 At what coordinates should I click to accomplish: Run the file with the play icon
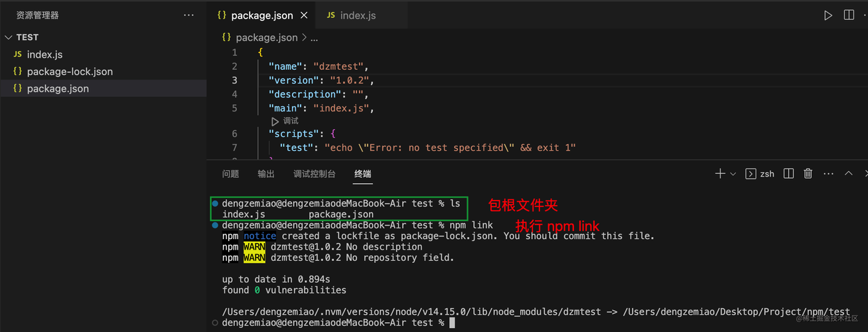coord(828,15)
